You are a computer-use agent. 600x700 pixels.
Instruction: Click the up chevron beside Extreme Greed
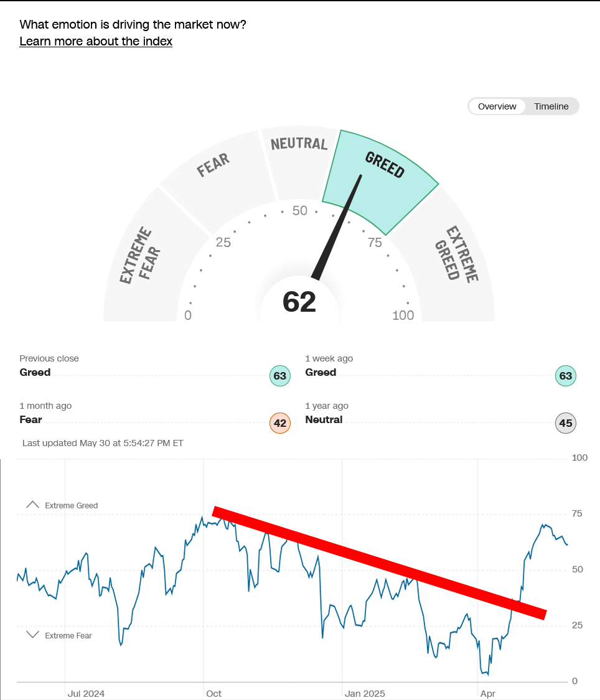[32, 505]
